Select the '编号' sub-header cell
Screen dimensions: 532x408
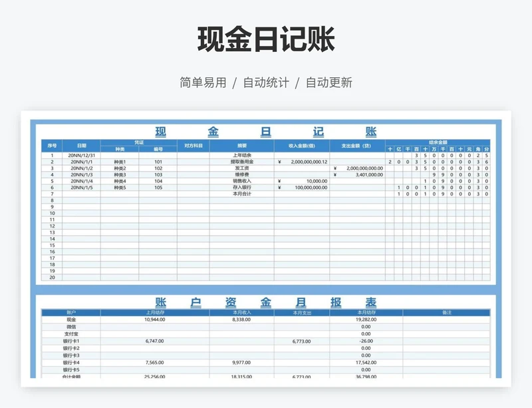coord(158,149)
